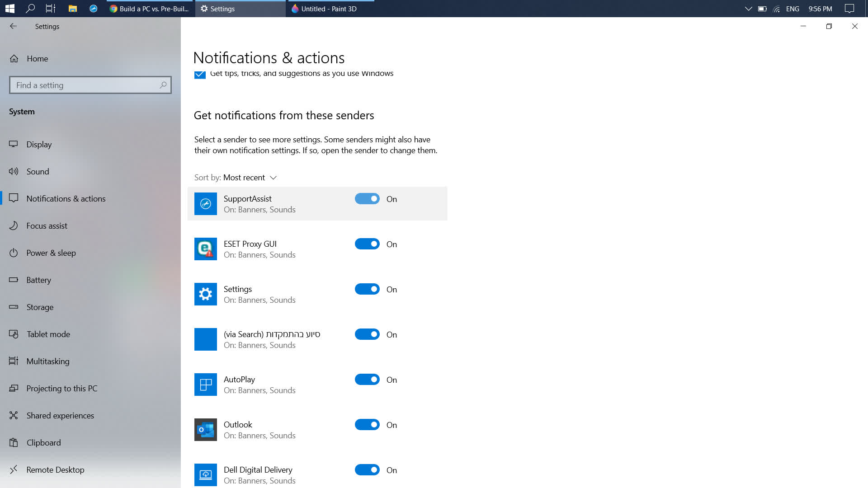The width and height of the screenshot is (868, 488).
Task: Open Outlook sender notification settings
Action: [x=317, y=430]
